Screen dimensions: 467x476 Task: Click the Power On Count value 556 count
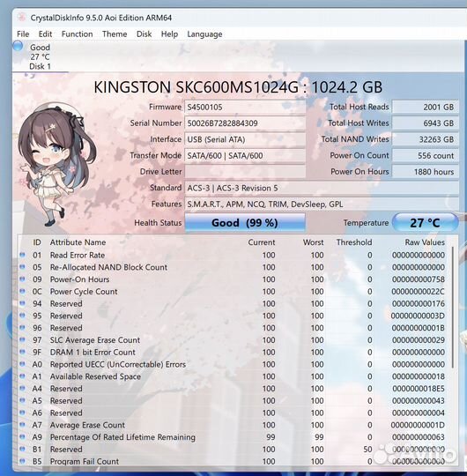point(425,155)
